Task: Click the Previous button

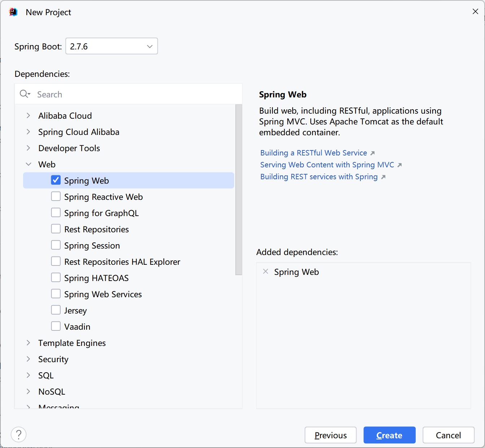Action: tap(331, 435)
